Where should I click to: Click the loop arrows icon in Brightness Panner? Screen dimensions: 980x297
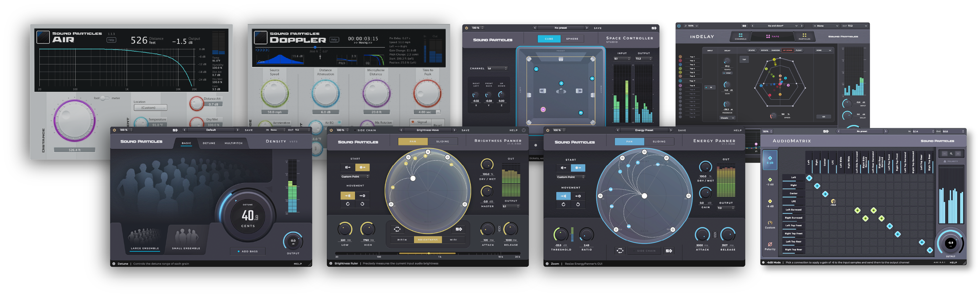click(397, 229)
